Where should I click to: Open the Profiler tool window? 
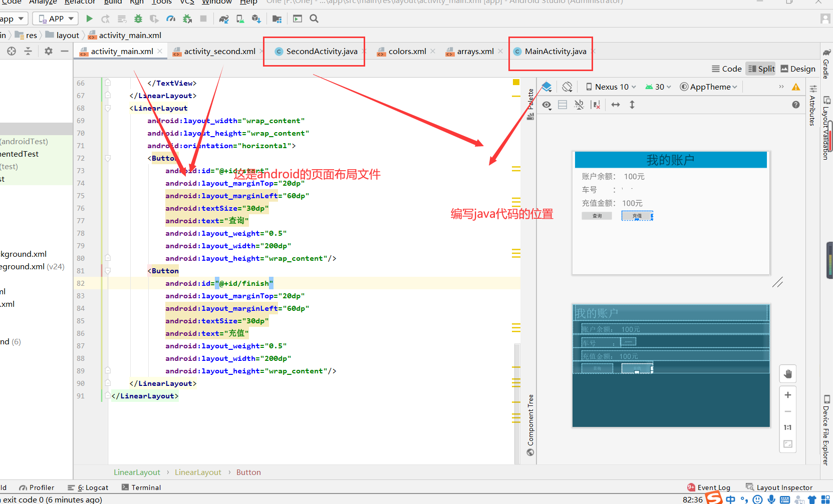[x=37, y=487]
